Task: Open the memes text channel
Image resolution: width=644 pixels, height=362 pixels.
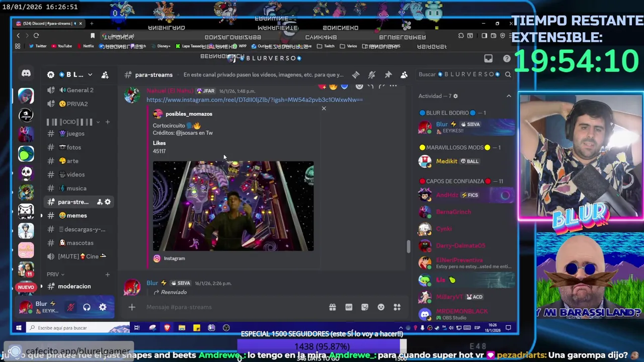Action: click(76, 215)
